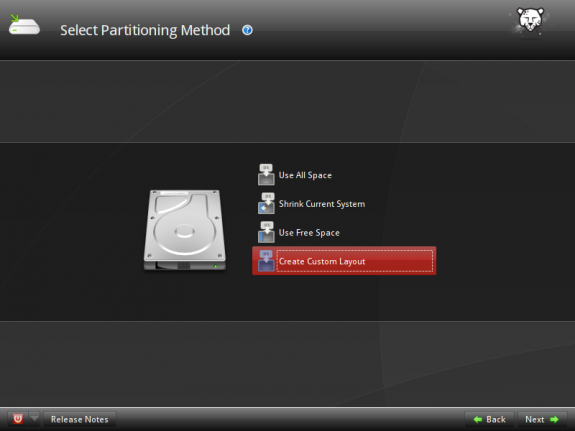Click the Shrink Current System icon

pos(266,203)
